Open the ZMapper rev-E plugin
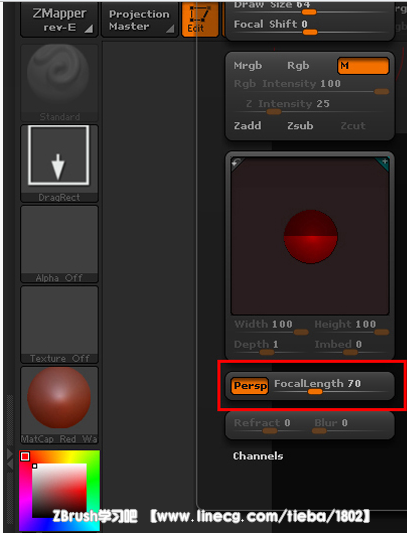Viewport: 407px width, 533px height. coord(59,19)
